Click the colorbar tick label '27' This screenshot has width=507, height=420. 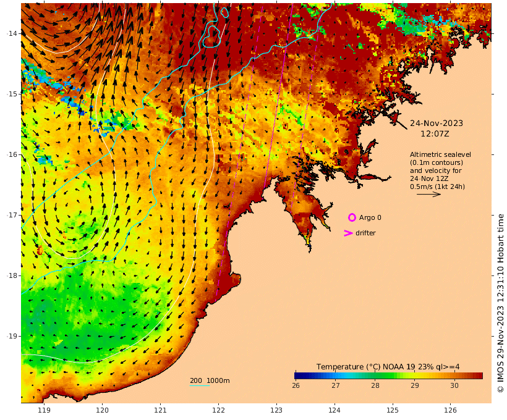click(x=335, y=385)
